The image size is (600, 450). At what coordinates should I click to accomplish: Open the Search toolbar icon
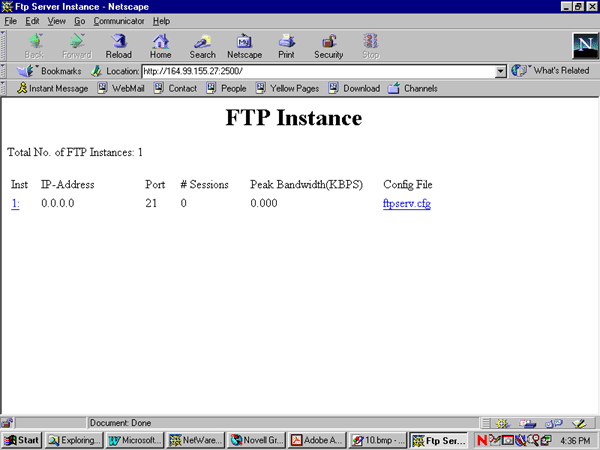tap(202, 45)
